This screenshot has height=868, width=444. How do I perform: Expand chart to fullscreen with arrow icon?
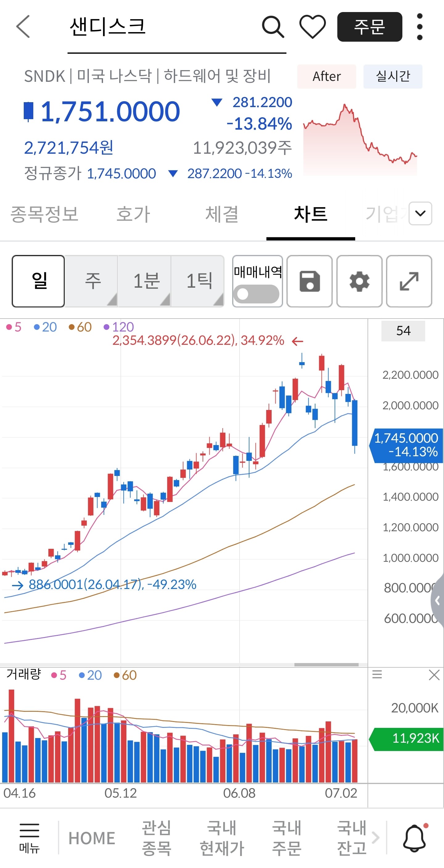click(x=409, y=281)
